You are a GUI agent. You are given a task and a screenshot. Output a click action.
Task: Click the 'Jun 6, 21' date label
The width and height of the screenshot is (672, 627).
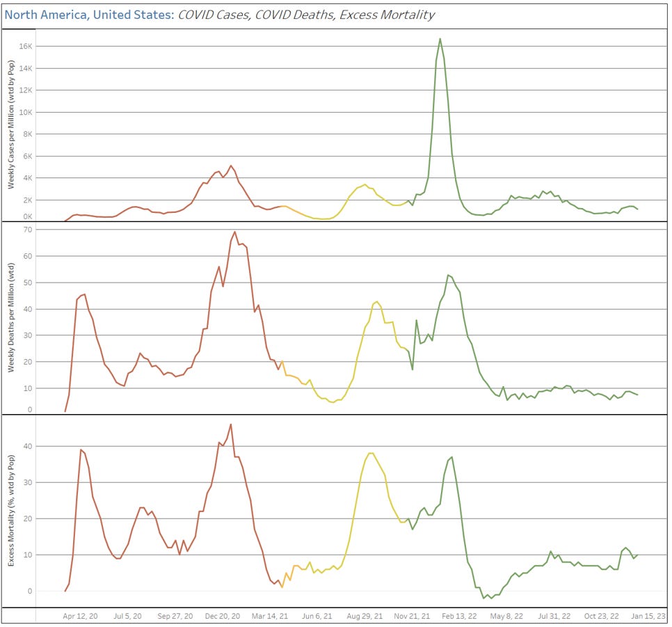tap(317, 617)
